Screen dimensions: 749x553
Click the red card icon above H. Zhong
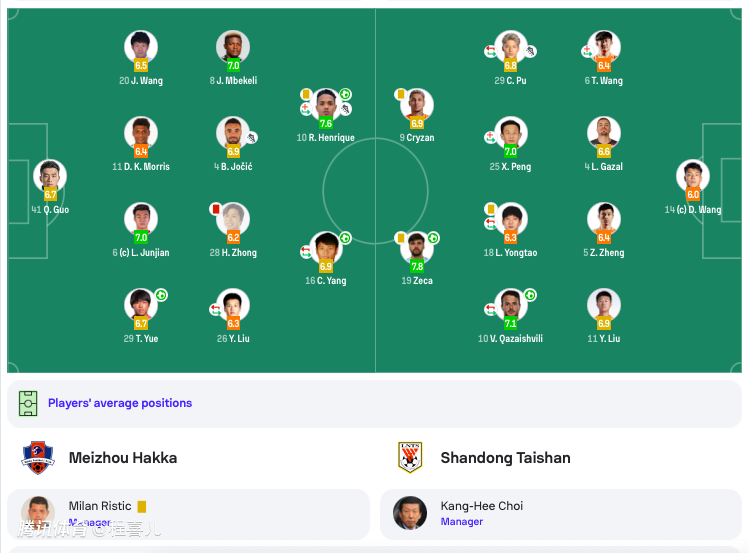coord(214,208)
